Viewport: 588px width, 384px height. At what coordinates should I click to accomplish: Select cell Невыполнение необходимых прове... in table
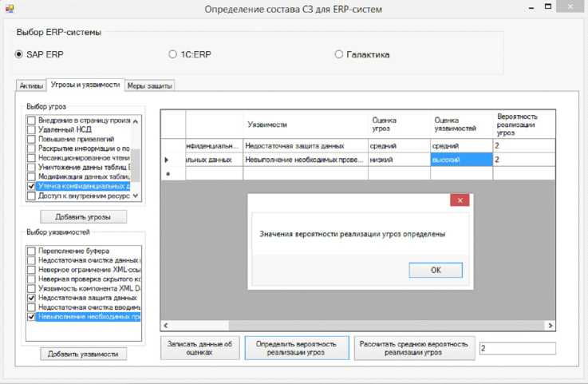point(306,160)
